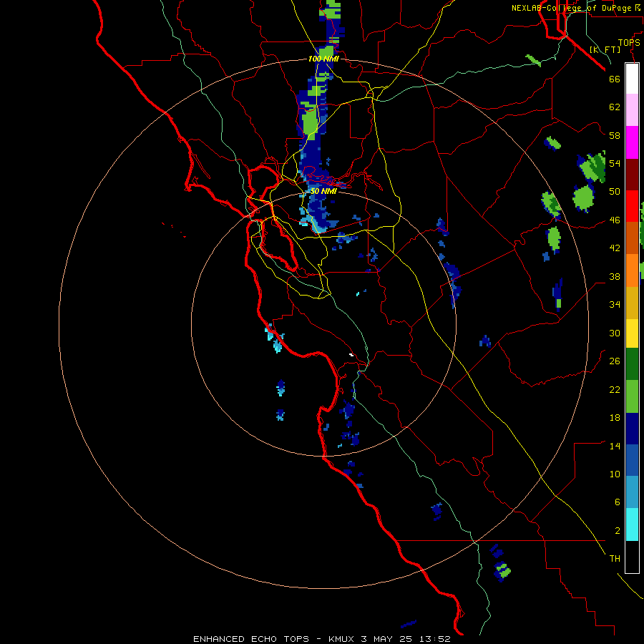Click the 46 legend value label

[x=615, y=220]
